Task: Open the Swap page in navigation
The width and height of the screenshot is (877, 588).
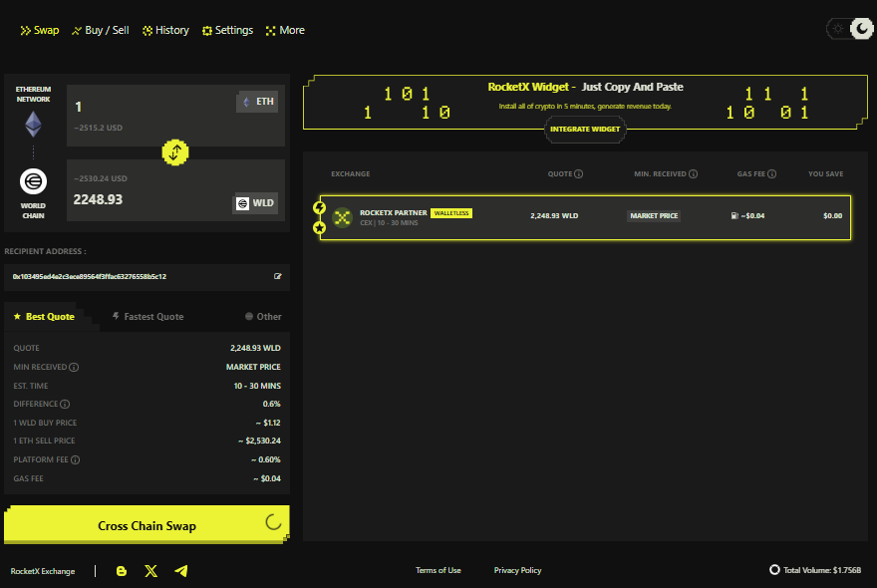Action: 40,30
